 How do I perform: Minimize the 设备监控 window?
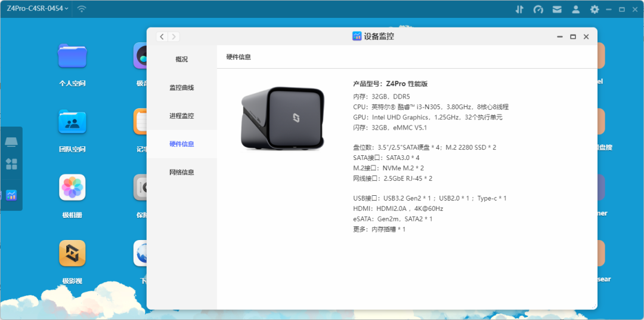tap(559, 36)
